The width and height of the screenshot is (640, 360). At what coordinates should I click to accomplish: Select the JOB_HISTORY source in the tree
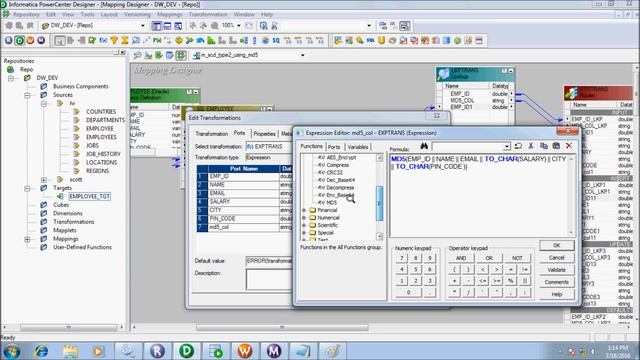coord(103,154)
